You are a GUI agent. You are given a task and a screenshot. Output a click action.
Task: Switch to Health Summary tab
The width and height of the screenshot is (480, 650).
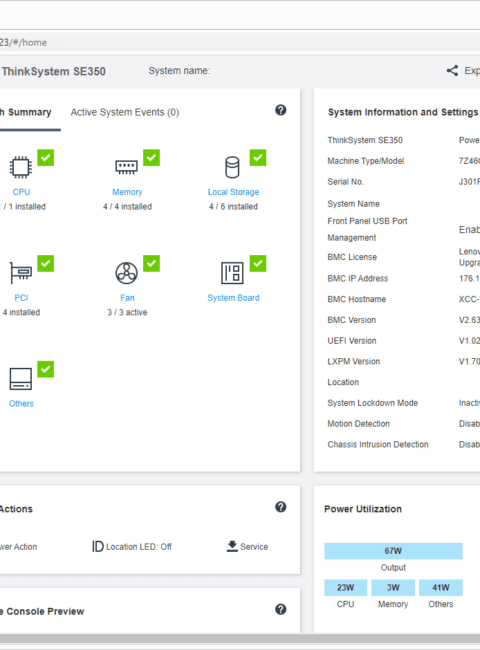[25, 112]
